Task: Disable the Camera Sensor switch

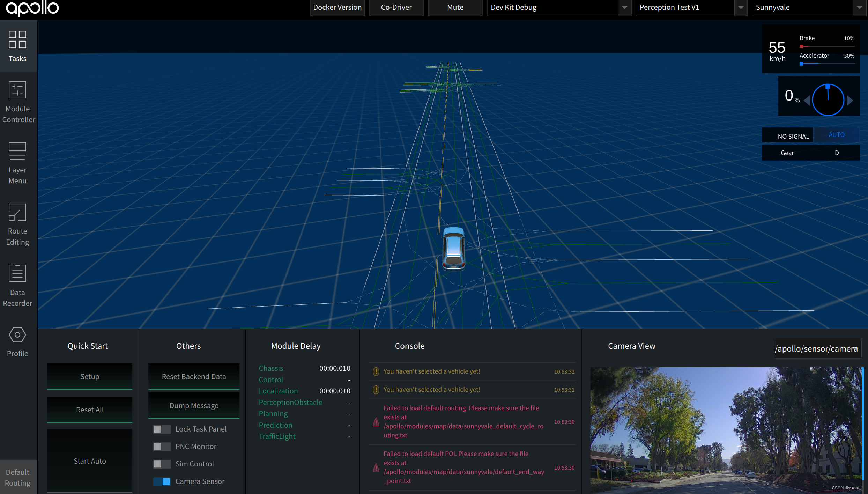Action: (162, 481)
